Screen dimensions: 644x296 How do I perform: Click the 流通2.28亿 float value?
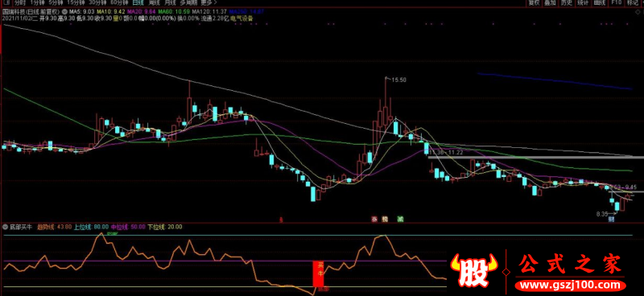click(215, 18)
